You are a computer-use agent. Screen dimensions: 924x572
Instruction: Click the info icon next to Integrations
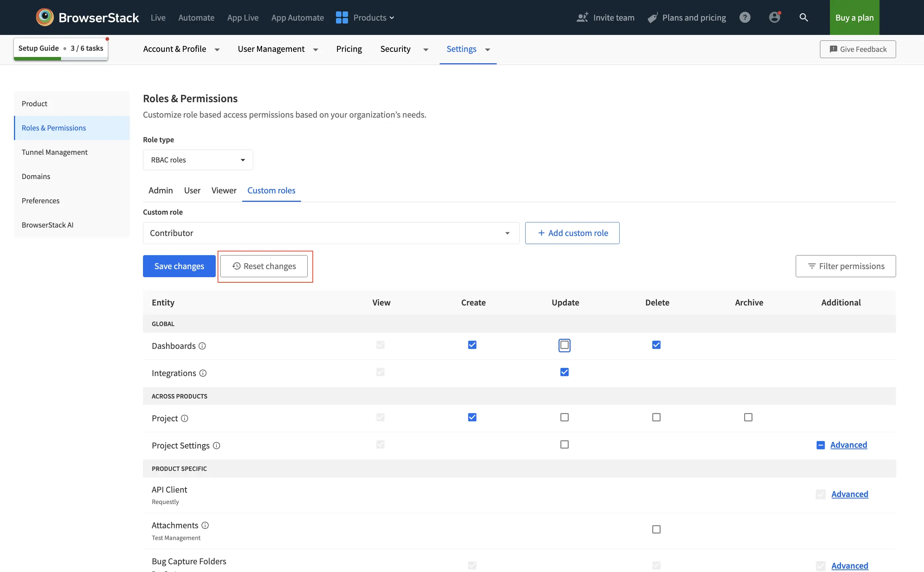click(x=203, y=373)
